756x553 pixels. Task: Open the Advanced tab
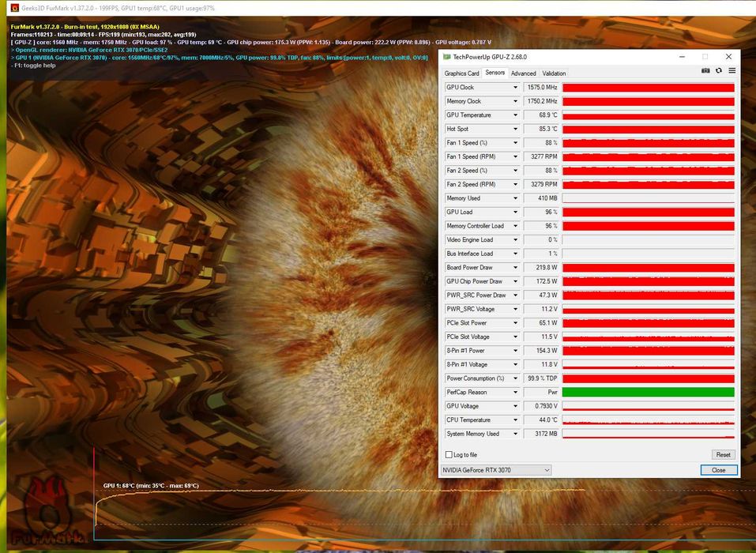(523, 73)
